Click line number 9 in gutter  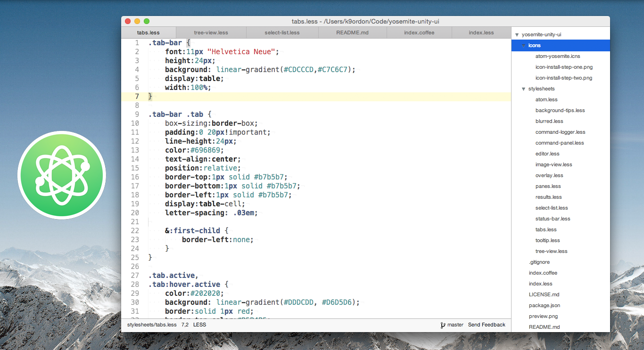tap(137, 114)
